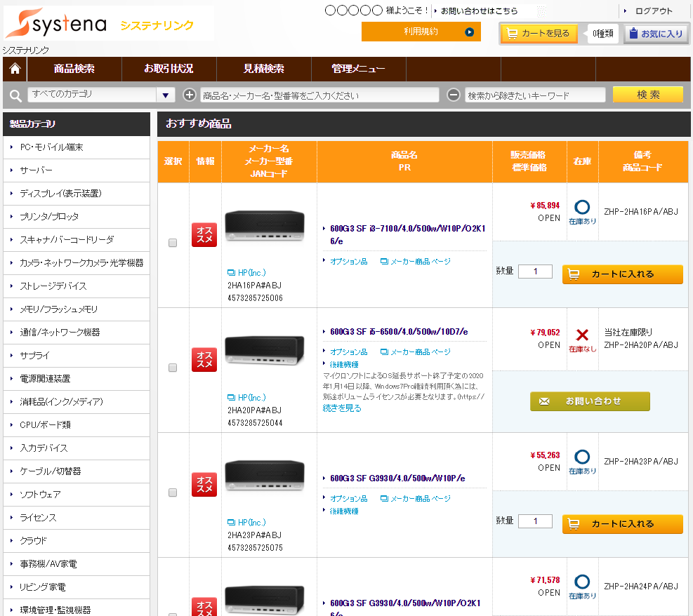Click ログアウト link
Screen dimensions: 693x616
coord(654,11)
